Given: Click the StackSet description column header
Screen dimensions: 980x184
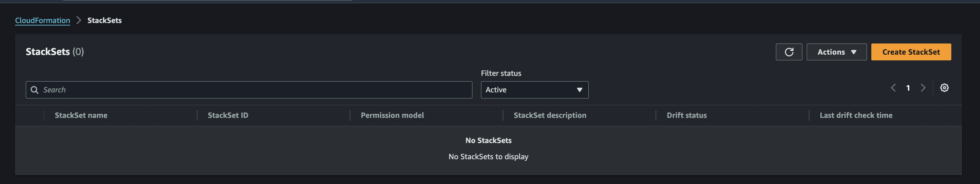Looking at the screenshot, I should click(550, 115).
